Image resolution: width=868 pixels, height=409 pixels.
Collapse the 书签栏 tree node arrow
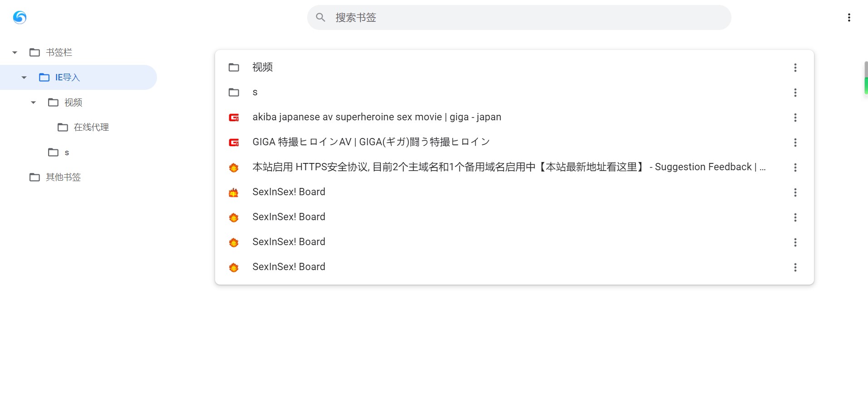(15, 53)
